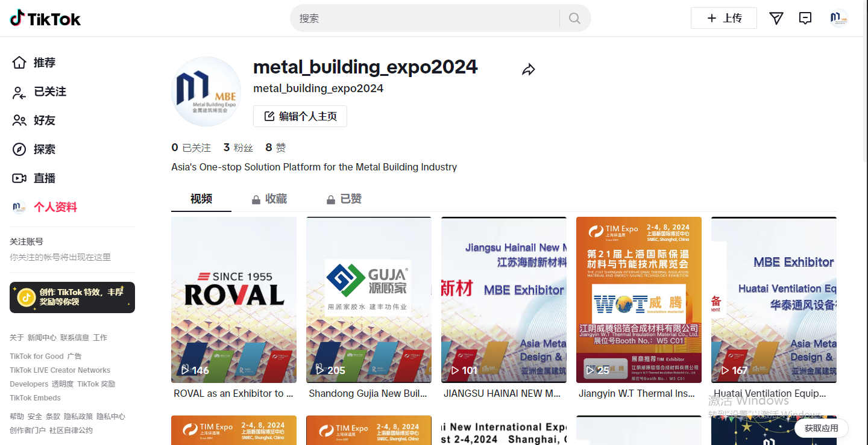The image size is (868, 445).
Task: Open the inbox notifications icon
Action: tap(805, 18)
